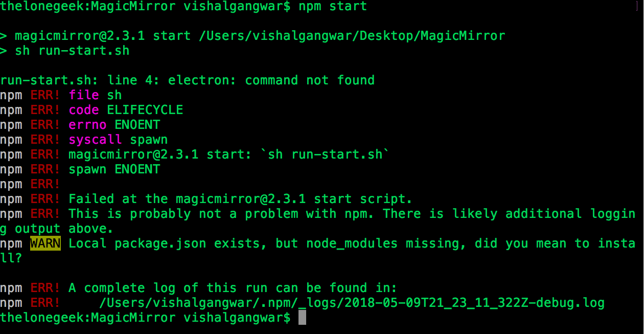The image size is (644, 334).
Task: Click the magenta 'code' keyword
Action: [84, 110]
